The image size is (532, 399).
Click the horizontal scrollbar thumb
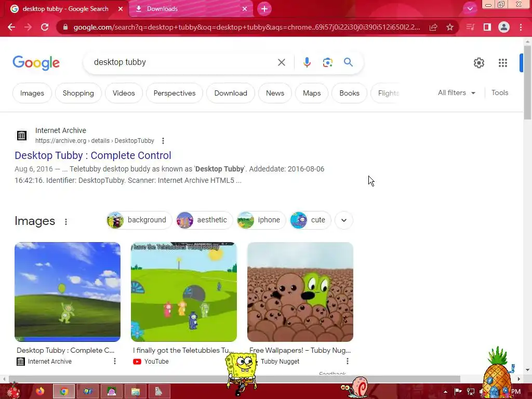tap(234, 379)
